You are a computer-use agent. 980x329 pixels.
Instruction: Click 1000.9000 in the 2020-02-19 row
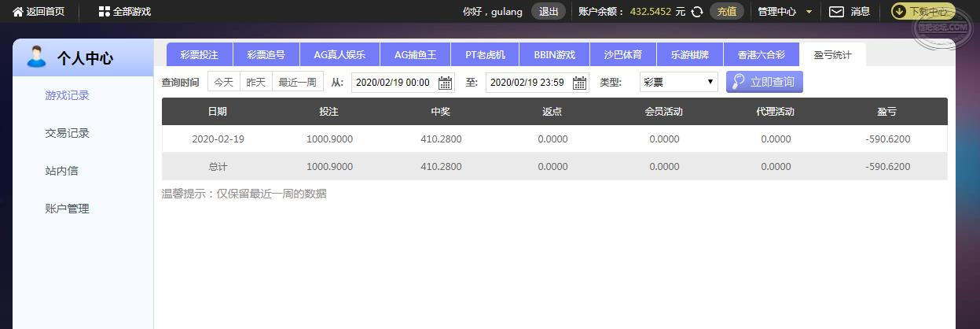tap(329, 139)
